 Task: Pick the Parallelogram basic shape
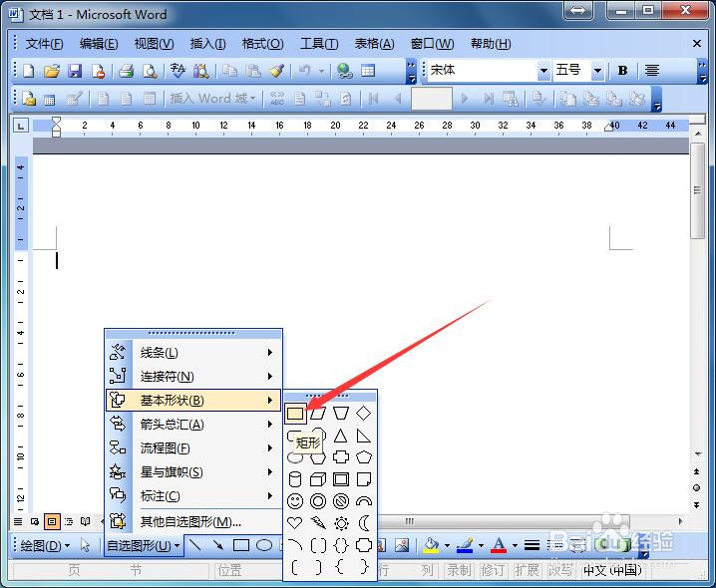click(x=318, y=414)
